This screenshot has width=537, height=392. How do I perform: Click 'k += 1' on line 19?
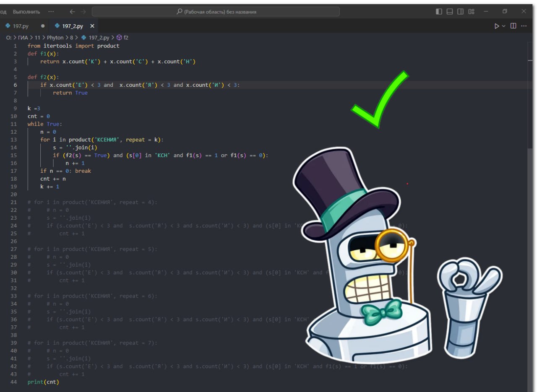click(x=50, y=187)
